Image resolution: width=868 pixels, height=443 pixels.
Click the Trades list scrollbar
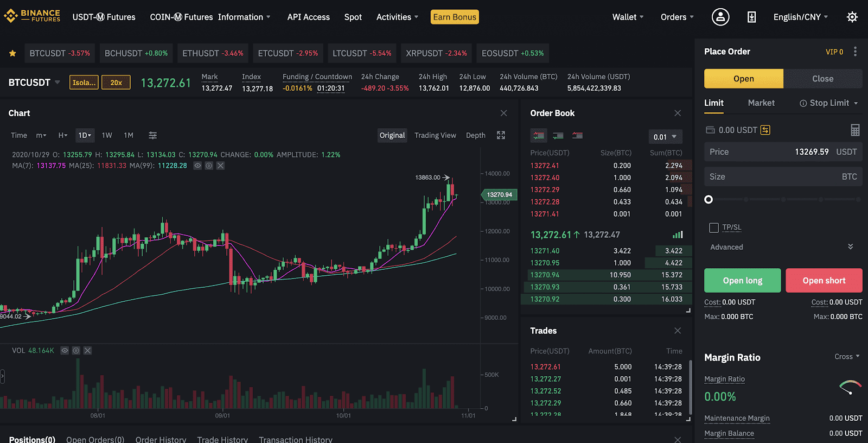(690, 387)
